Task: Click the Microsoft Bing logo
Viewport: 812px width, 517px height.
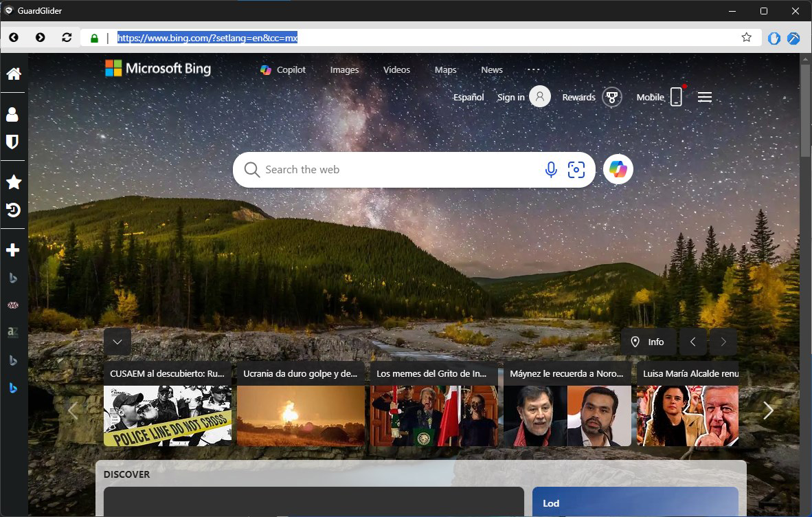Action: pos(158,68)
